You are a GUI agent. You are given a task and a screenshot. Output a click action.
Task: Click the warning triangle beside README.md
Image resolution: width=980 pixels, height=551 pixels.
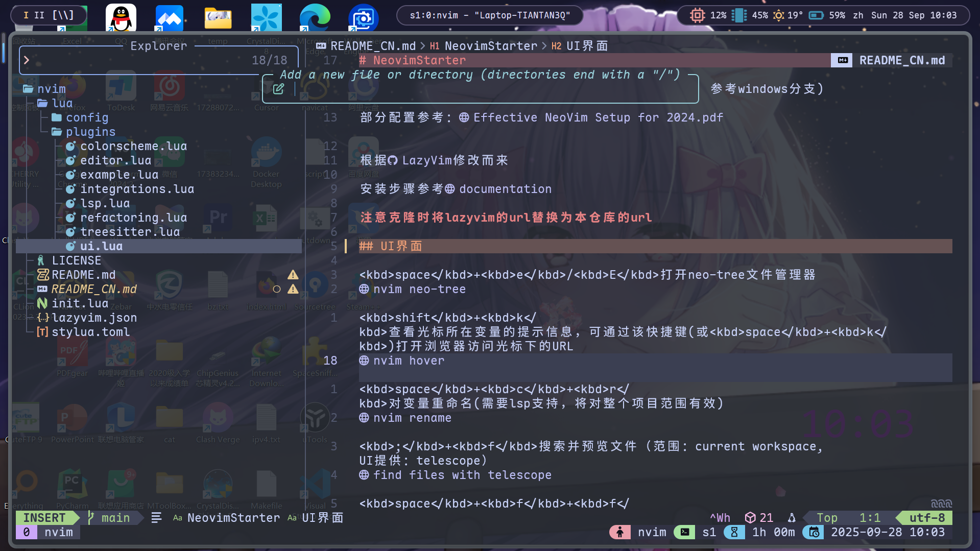coord(293,275)
